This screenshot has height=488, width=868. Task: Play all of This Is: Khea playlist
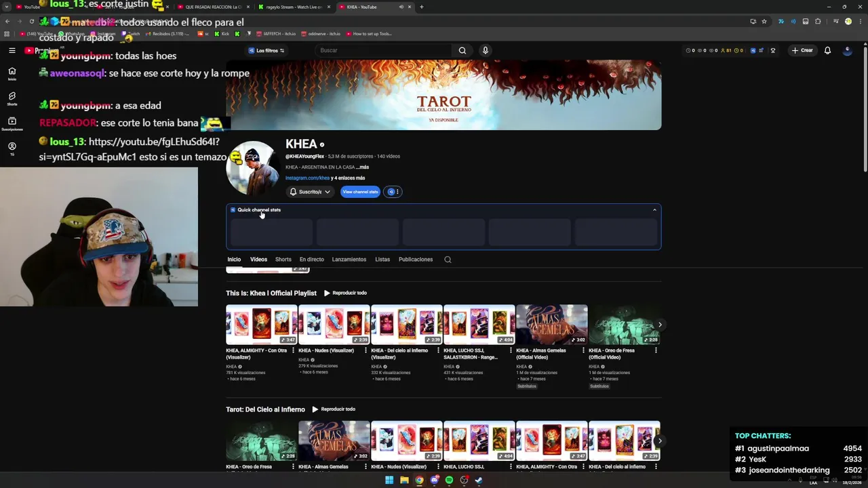pyautogui.click(x=345, y=293)
